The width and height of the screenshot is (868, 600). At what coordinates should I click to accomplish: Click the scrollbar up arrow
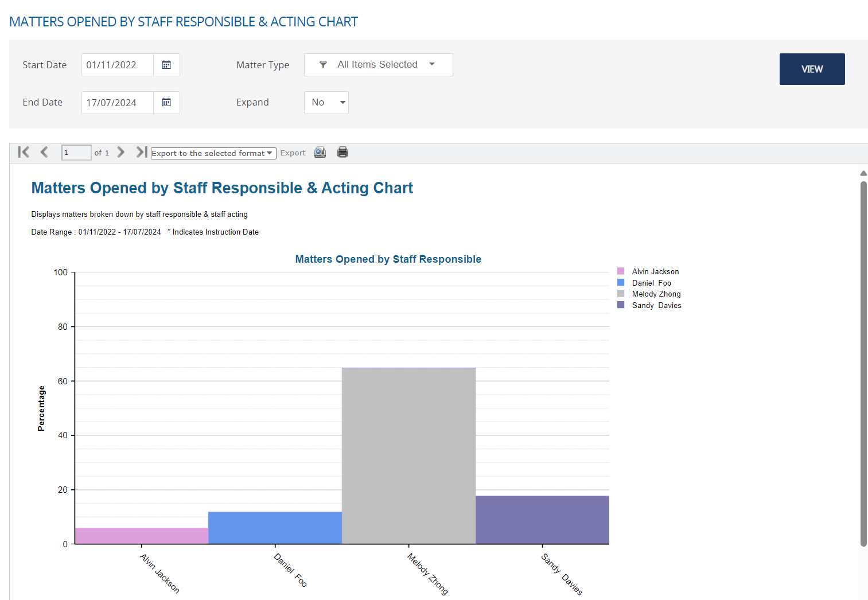[863, 173]
